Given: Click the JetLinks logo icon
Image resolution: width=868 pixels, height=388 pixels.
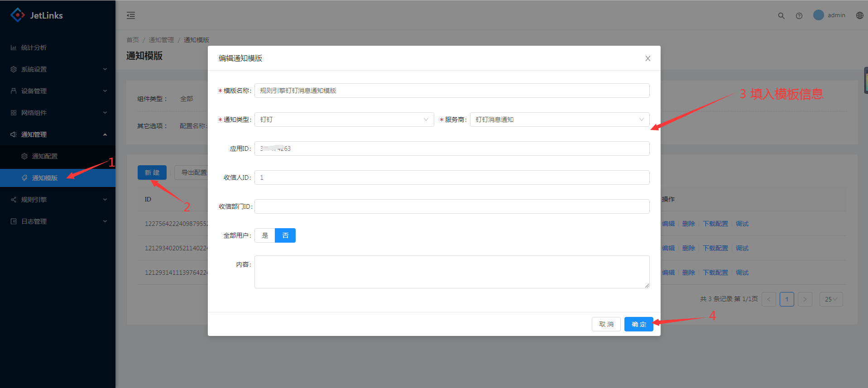Looking at the screenshot, I should tap(18, 15).
